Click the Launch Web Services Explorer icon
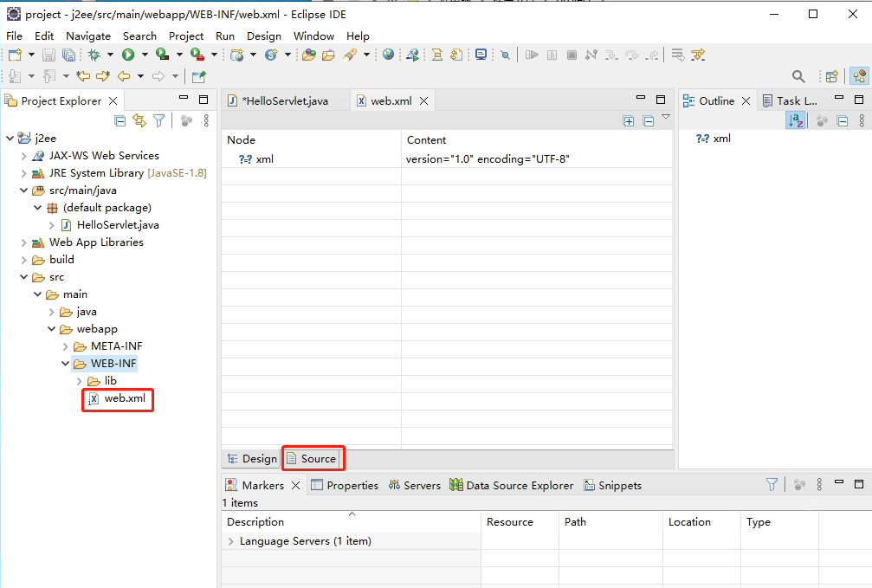Screen dimensions: 872x588 (413, 55)
